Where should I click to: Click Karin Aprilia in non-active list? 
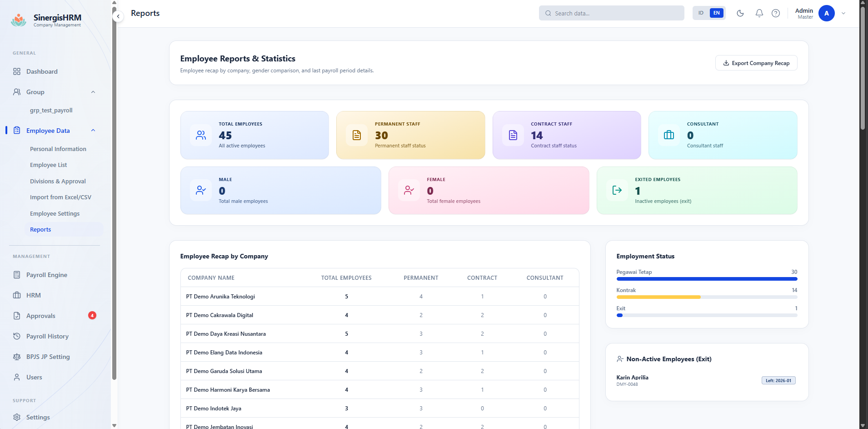coord(632,377)
